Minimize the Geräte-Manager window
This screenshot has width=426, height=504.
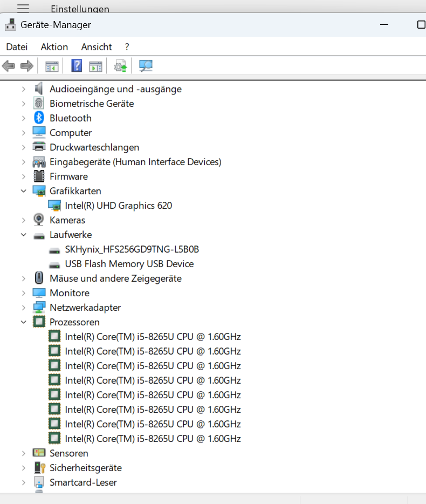(x=384, y=25)
